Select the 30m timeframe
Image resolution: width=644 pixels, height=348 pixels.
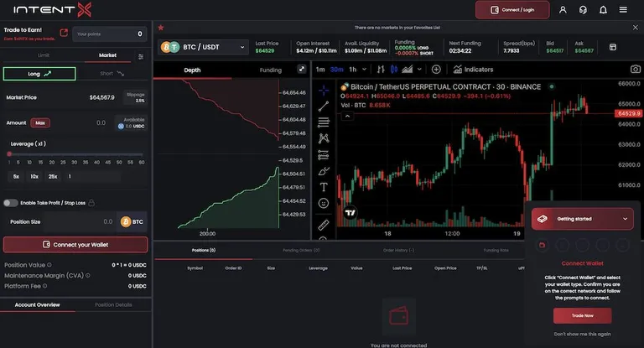pyautogui.click(x=337, y=70)
